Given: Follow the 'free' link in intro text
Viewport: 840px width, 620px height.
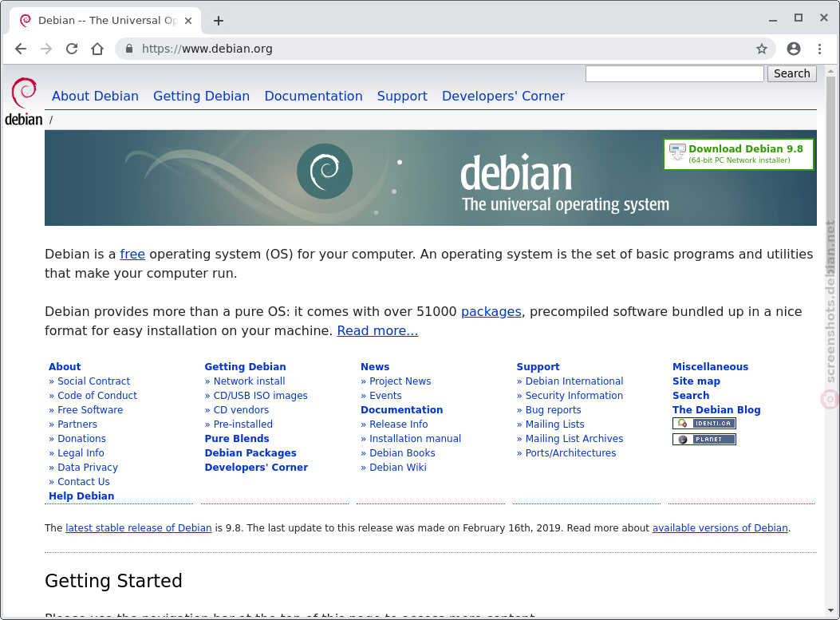Looking at the screenshot, I should [x=132, y=254].
